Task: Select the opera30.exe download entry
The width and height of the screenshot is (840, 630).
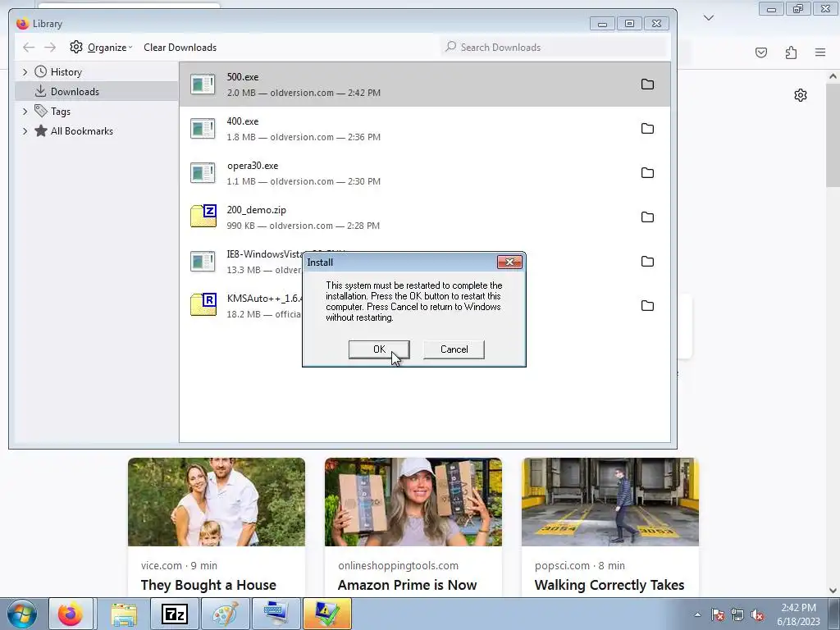Action: (424, 173)
